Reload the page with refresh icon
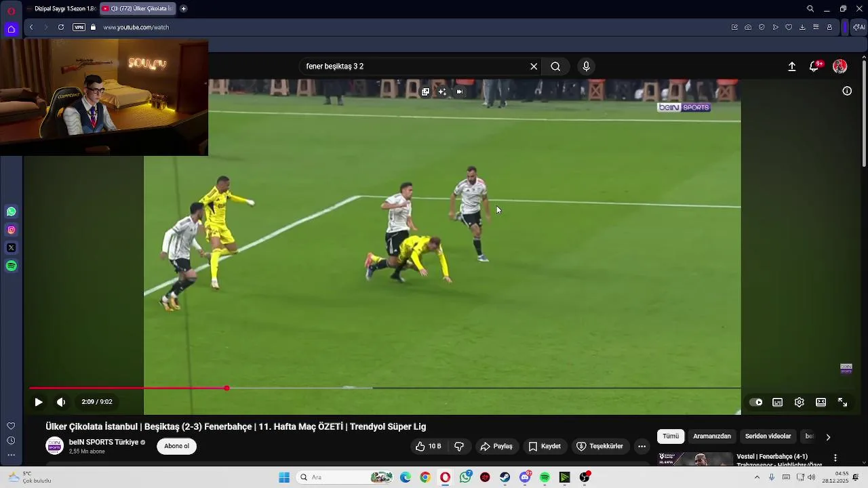Screen dimensions: 868x488 point(61,27)
